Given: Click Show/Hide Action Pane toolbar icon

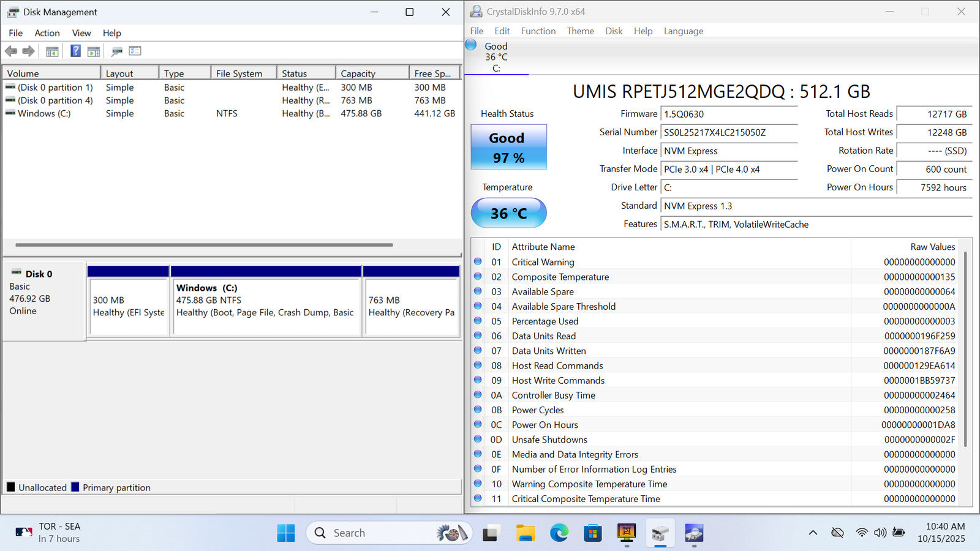Looking at the screenshot, I should click(x=94, y=51).
